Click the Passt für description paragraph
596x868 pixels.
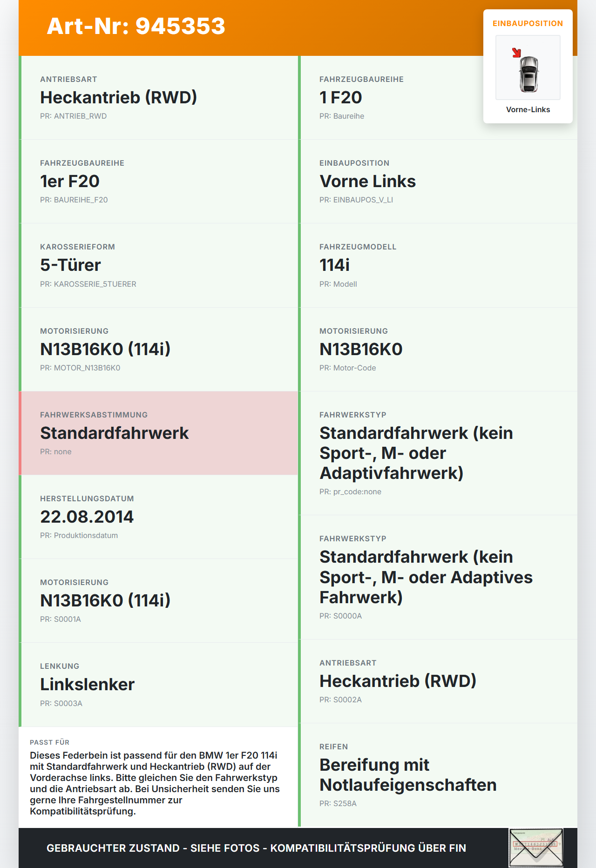(155, 783)
